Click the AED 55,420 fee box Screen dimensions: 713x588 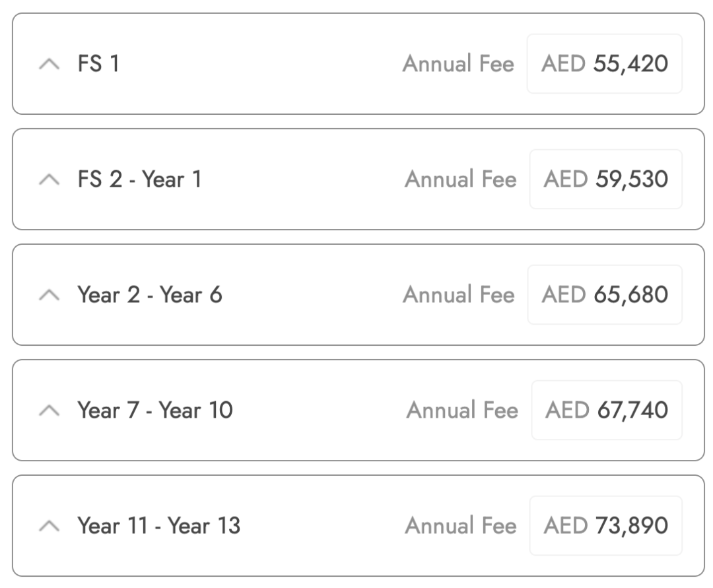point(604,64)
